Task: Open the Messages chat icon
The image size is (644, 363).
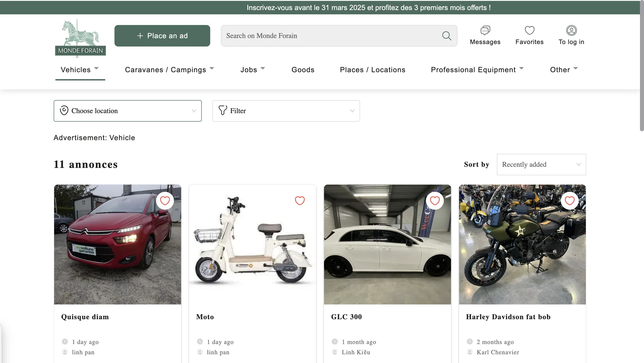Action: 485,31
